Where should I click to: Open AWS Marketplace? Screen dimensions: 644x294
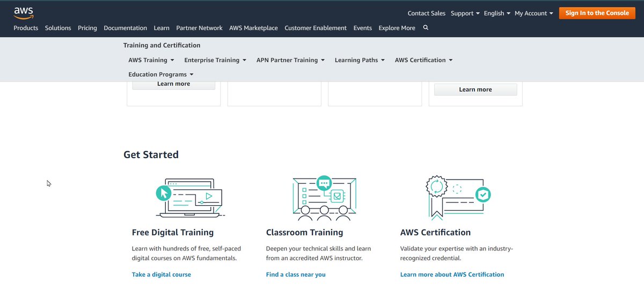click(253, 28)
